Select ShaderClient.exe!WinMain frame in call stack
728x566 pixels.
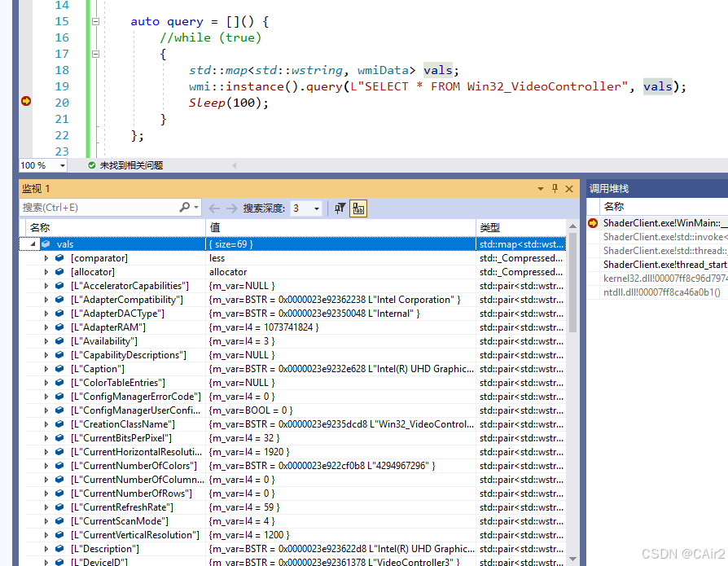coord(664,223)
